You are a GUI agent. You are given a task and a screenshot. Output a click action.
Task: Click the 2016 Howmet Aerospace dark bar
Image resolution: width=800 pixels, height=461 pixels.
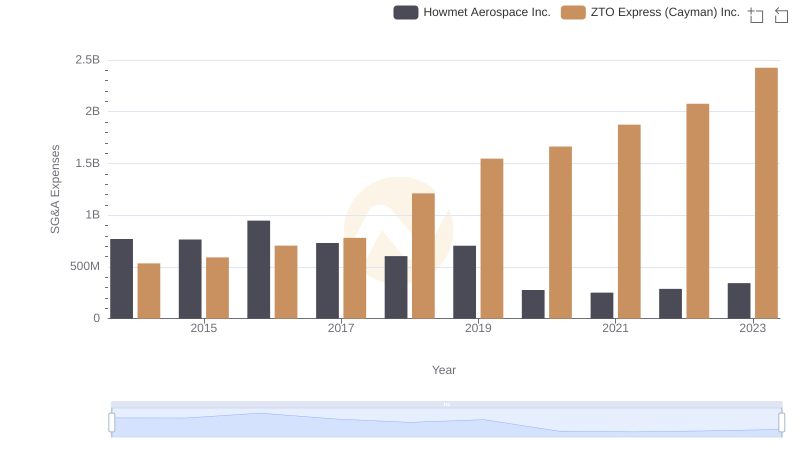tap(259, 270)
